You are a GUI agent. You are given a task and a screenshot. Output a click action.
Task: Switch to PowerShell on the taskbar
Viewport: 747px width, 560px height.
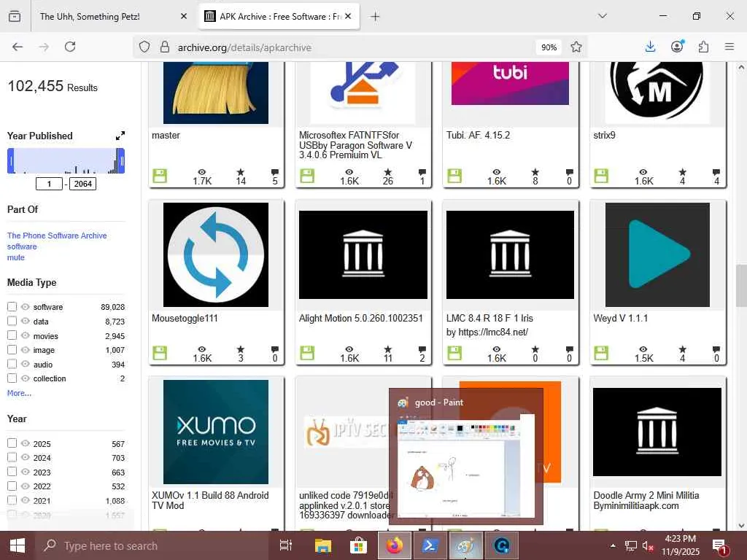coord(430,545)
